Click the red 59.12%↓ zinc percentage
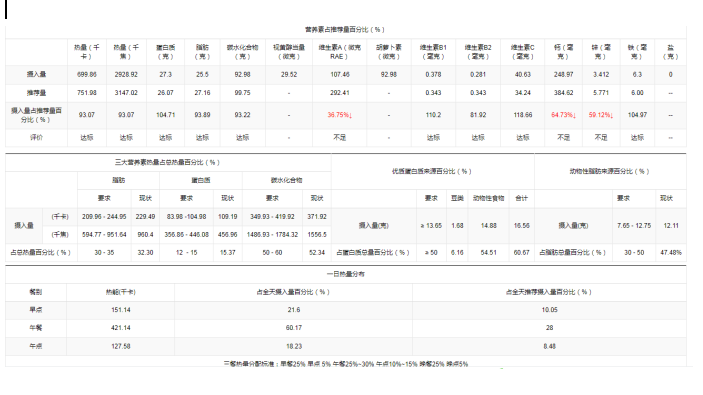 pos(601,115)
